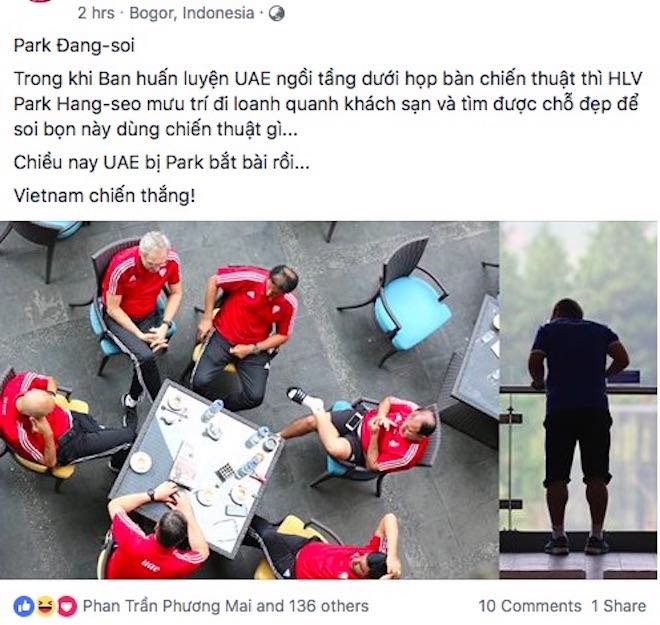Click the post paragraph about HLV Park Hang-seo
660x625 pixels.
328,104
